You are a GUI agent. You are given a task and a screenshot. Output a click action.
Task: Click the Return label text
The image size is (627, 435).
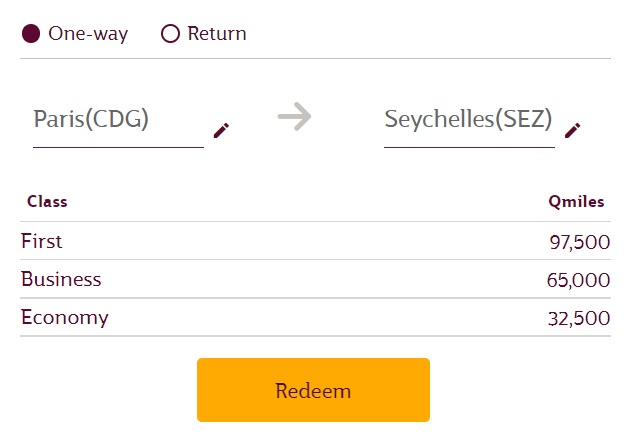pyautogui.click(x=217, y=34)
